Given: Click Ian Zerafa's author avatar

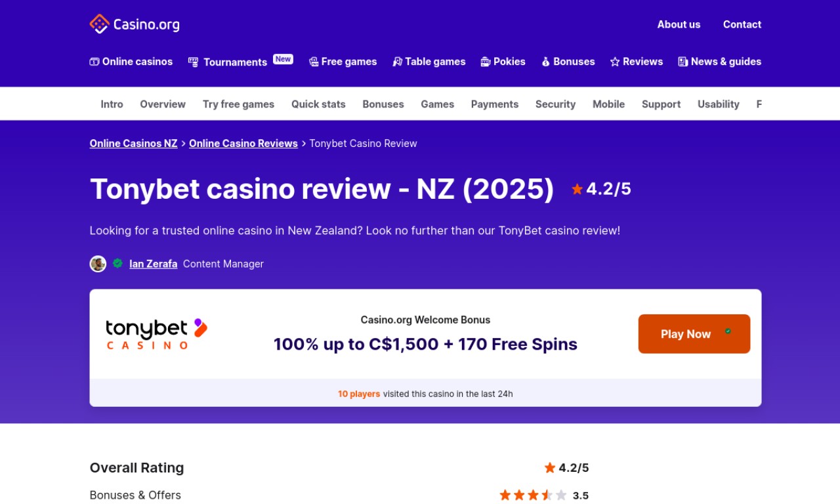Looking at the screenshot, I should 98,264.
